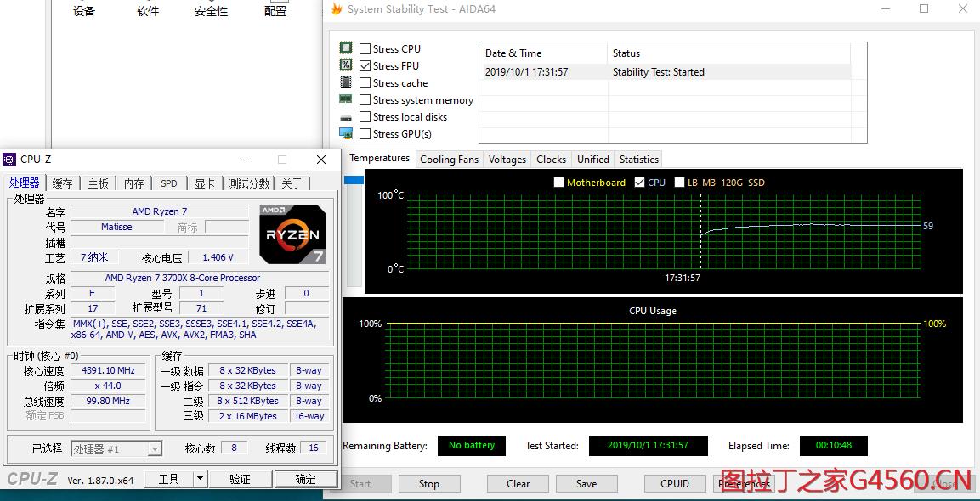The width and height of the screenshot is (980, 501).
Task: Switch to the Statistics tab in AIDA64
Action: (638, 159)
